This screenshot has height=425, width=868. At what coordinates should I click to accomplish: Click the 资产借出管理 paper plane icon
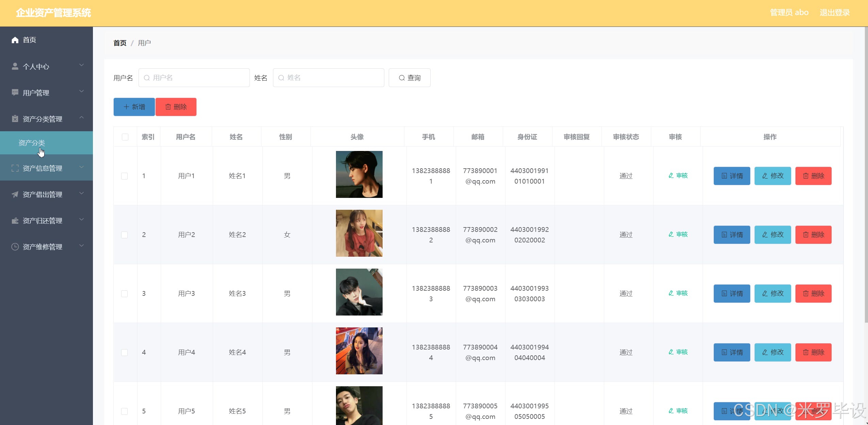(15, 194)
